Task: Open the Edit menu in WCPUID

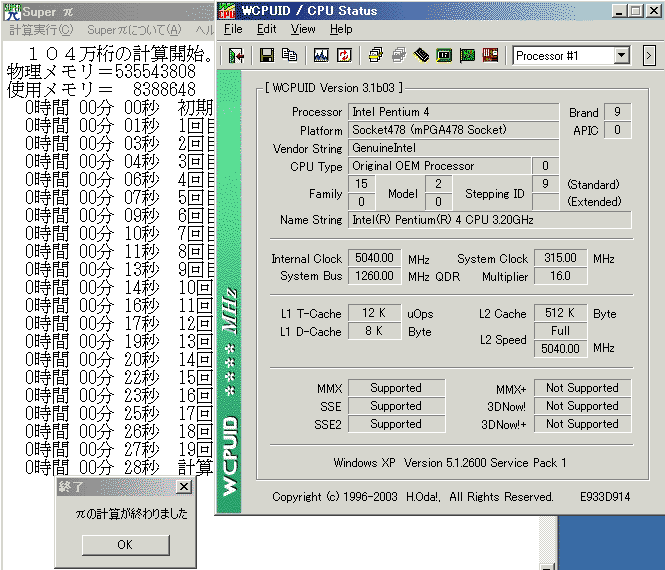Action: point(266,30)
